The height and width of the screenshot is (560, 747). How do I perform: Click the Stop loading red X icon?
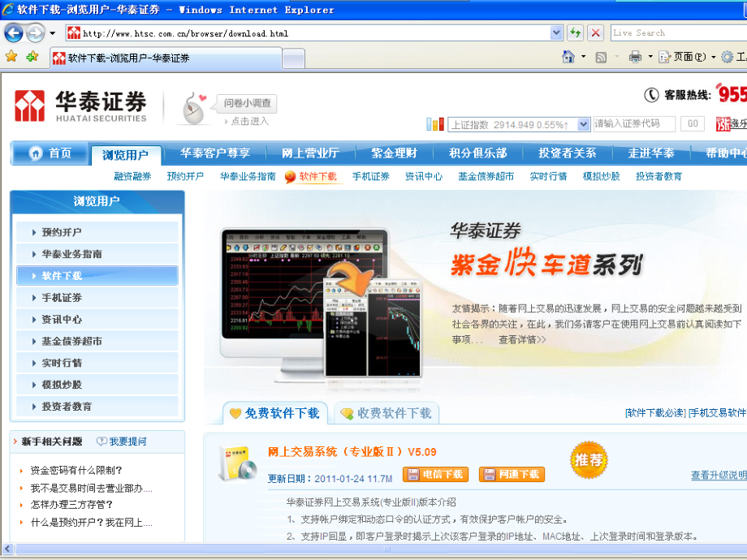(595, 32)
